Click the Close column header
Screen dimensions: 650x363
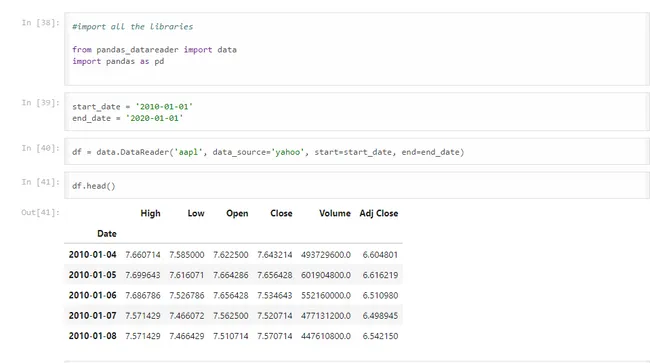click(x=281, y=213)
